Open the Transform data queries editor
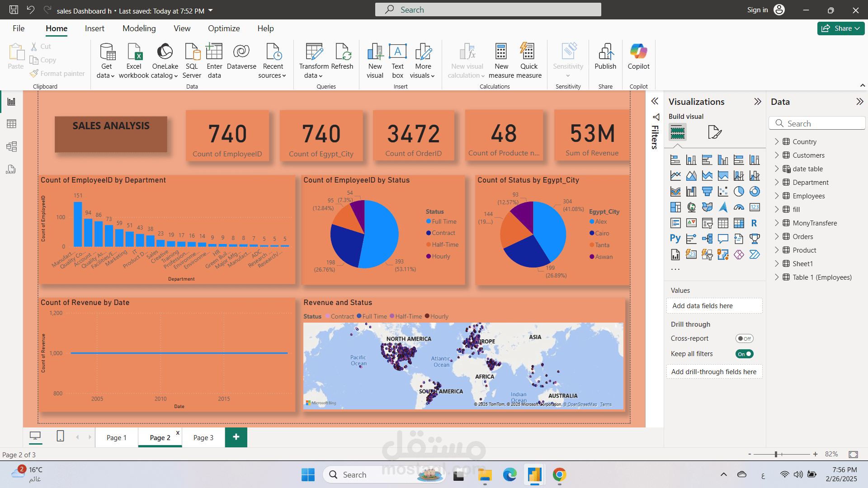This screenshot has width=868, height=488. (x=314, y=61)
